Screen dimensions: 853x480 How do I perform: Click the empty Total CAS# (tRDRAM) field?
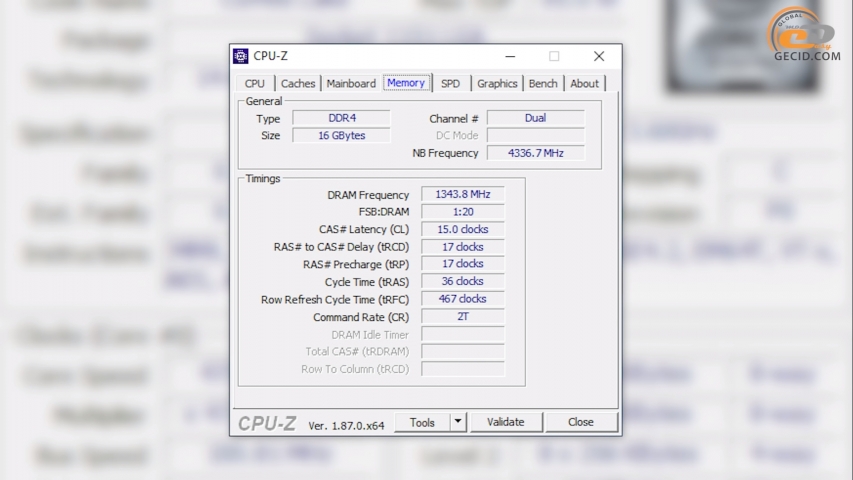[463, 352]
